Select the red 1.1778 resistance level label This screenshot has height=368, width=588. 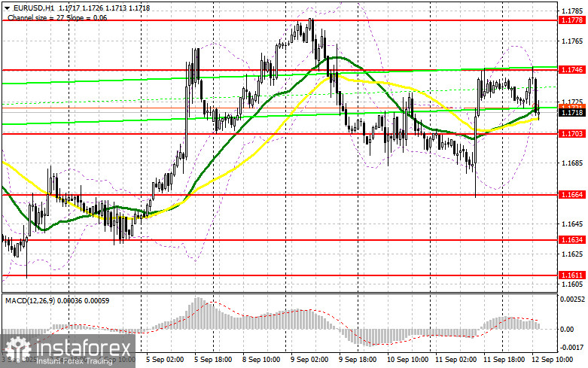[572, 20]
